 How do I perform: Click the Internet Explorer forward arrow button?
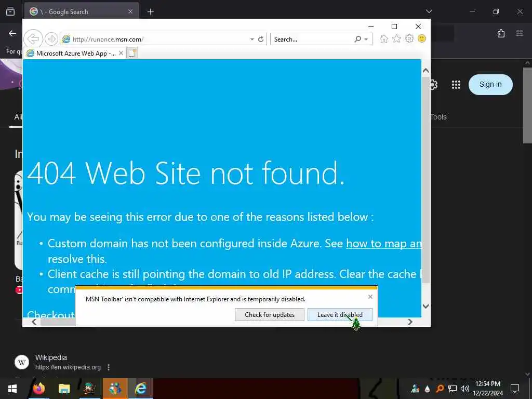51,39
